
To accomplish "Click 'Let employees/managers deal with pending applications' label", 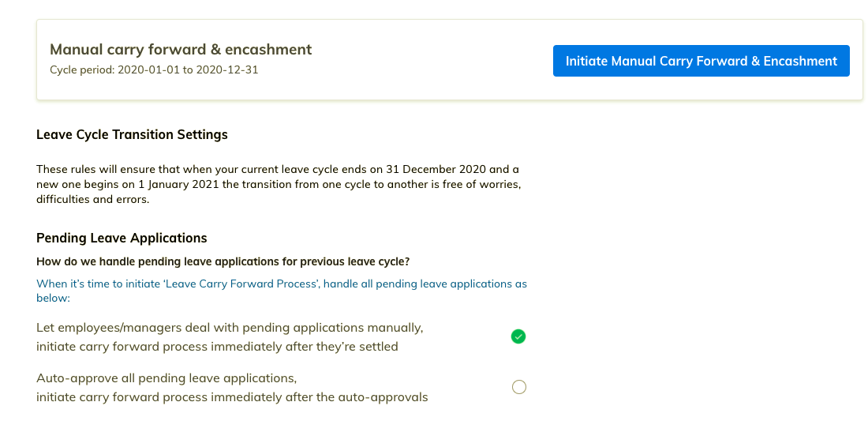I will point(230,328).
